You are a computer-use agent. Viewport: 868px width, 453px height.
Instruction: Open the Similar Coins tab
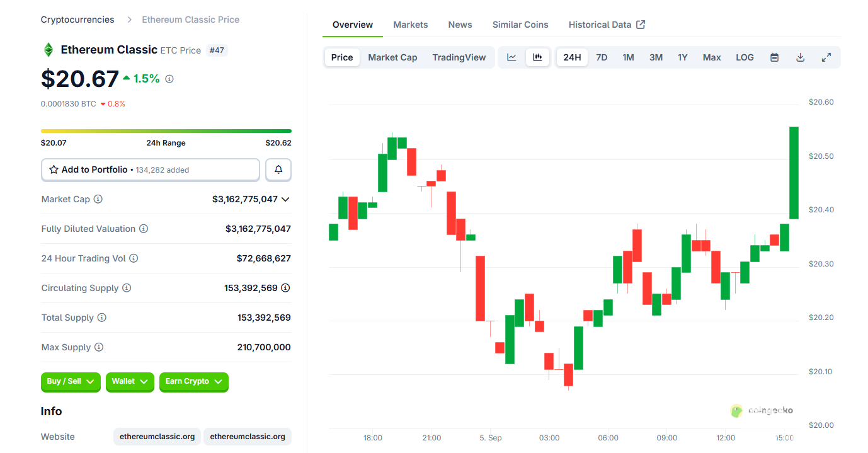520,25
